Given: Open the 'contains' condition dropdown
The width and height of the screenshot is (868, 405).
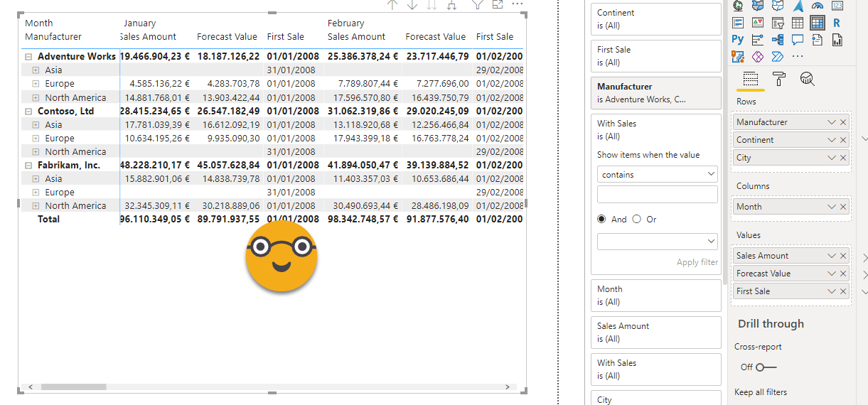Looking at the screenshot, I should click(658, 174).
